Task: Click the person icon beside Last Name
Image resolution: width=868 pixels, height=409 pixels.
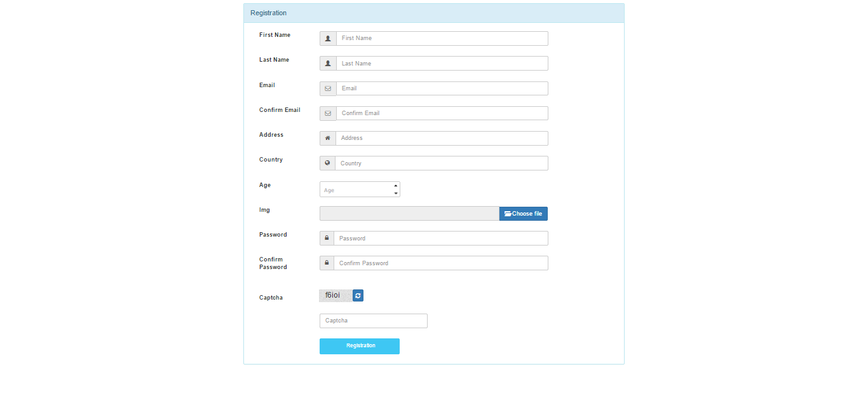Action: (x=327, y=63)
